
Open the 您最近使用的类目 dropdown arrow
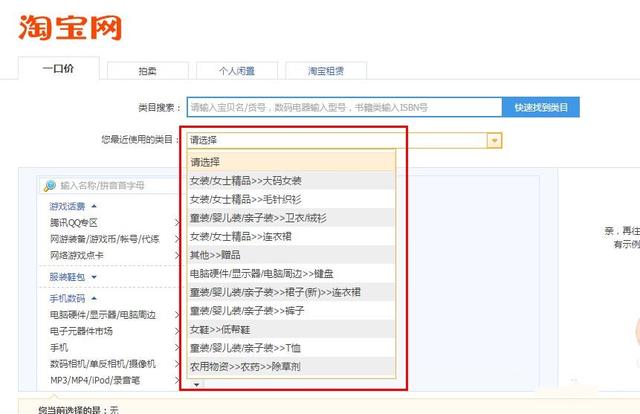tap(494, 140)
